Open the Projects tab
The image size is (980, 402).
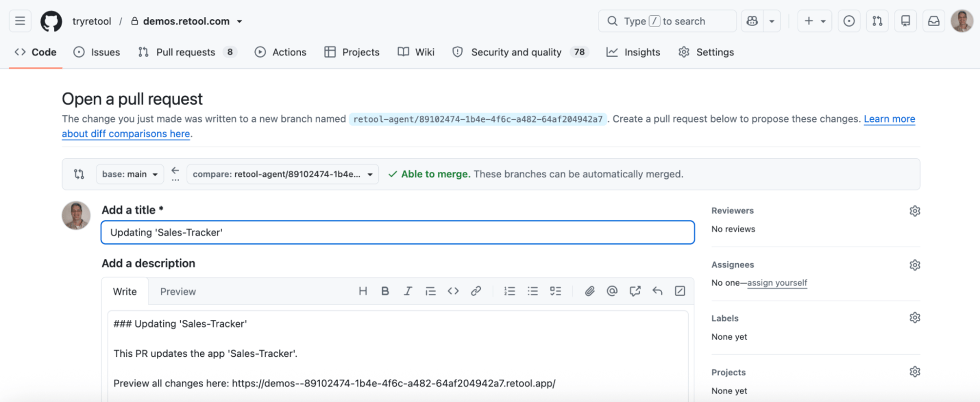click(352, 52)
